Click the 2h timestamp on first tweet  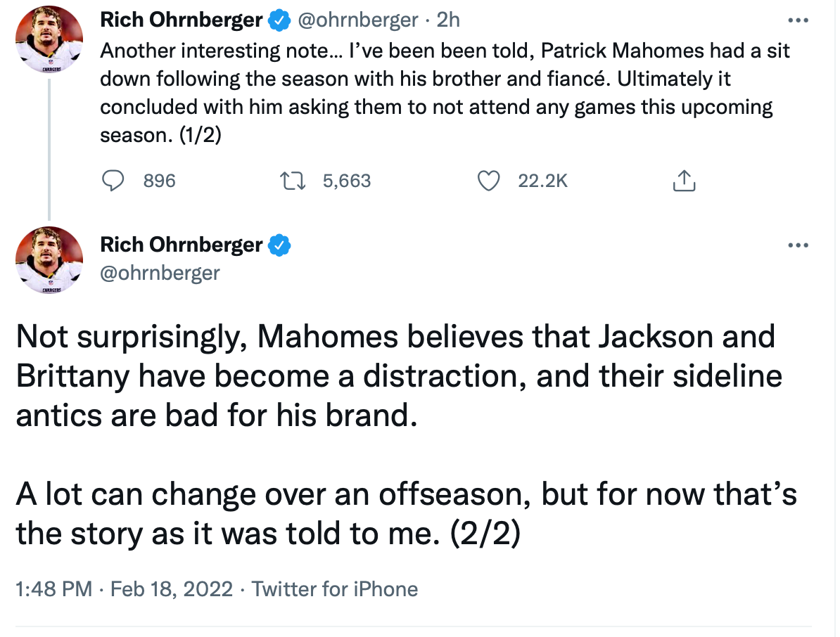pyautogui.click(x=448, y=21)
